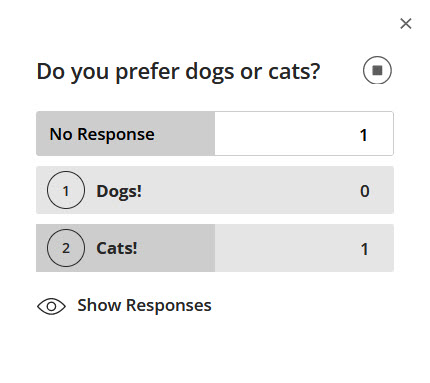
Task: Click the count 1 in the Cats! row
Action: [365, 249]
